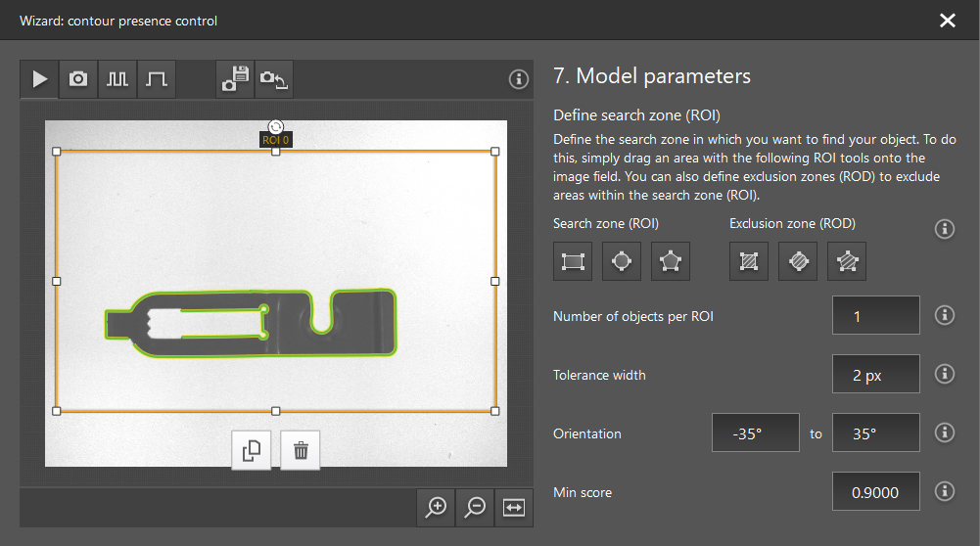Select the multi-pulse trigger icon
This screenshot has width=980, height=546.
(x=117, y=79)
